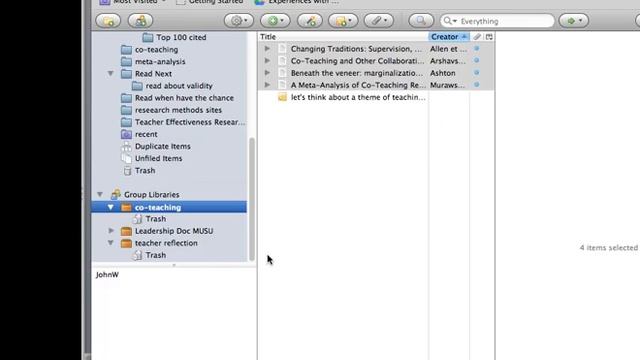Click the collections pane vertical scrollbar
Image resolution: width=640 pixels, height=360 pixels.
coord(252,199)
